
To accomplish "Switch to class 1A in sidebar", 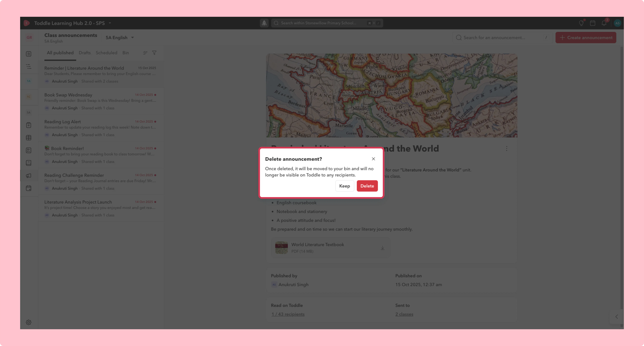I will 29,81.
